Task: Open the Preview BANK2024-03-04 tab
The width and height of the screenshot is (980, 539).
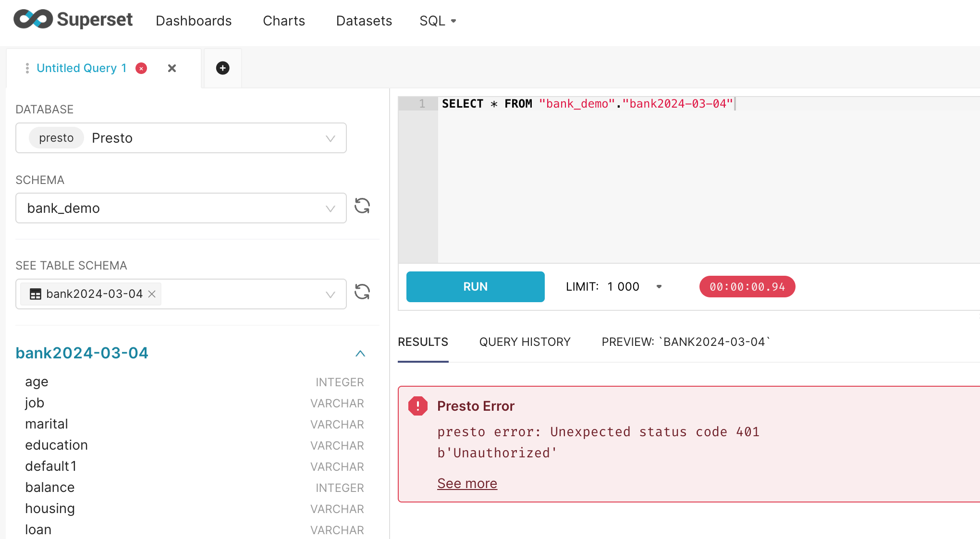Action: point(686,342)
